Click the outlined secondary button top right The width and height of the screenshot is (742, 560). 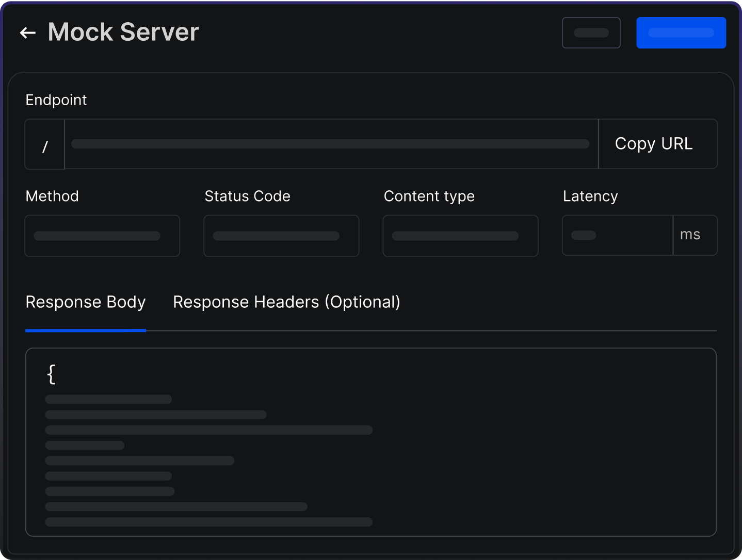pos(591,32)
